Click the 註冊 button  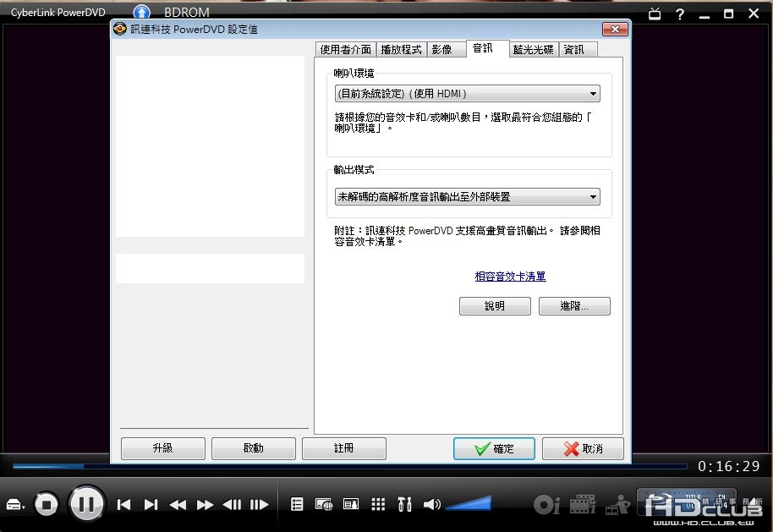tap(344, 448)
